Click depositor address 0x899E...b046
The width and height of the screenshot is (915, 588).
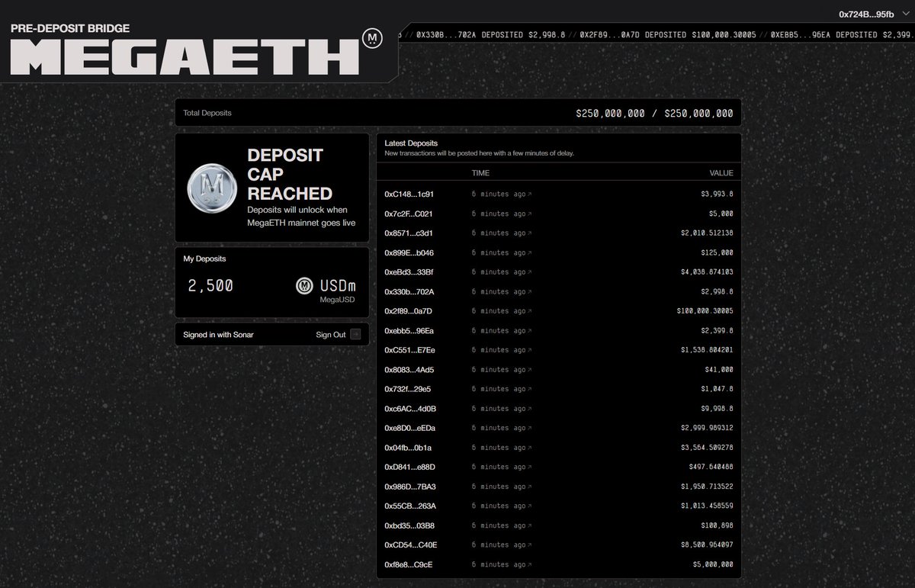point(409,252)
